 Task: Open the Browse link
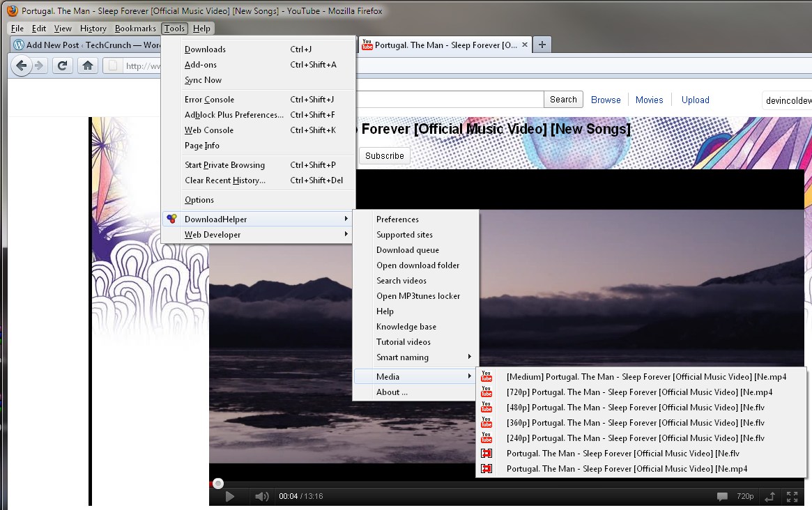pyautogui.click(x=606, y=100)
